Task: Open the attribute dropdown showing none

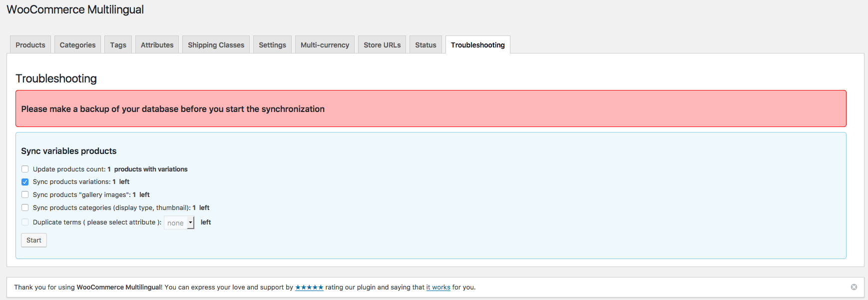Action: point(179,223)
